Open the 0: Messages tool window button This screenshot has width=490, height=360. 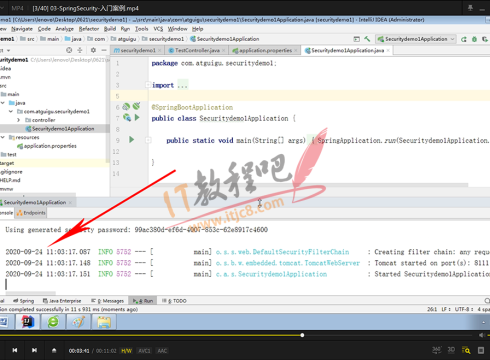(108, 301)
